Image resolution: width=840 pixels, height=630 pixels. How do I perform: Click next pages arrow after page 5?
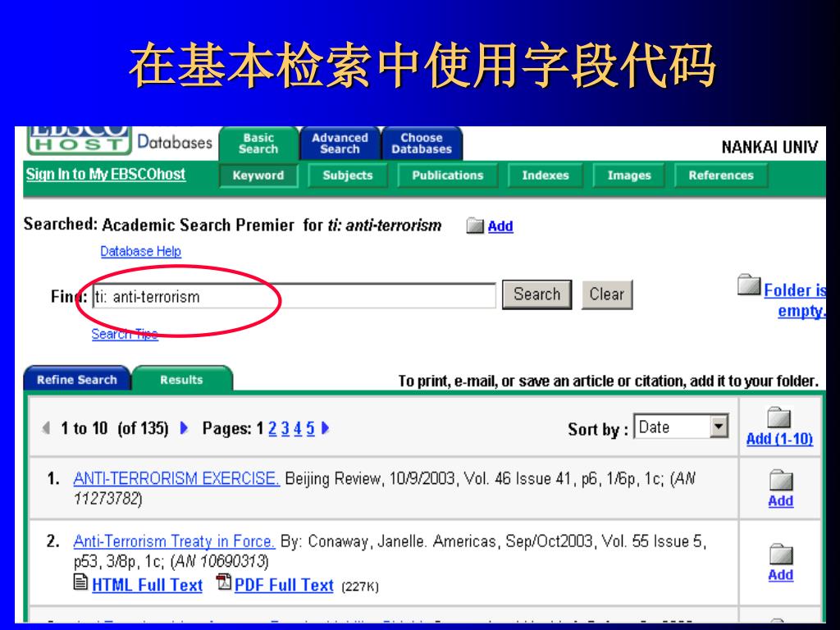tap(325, 428)
